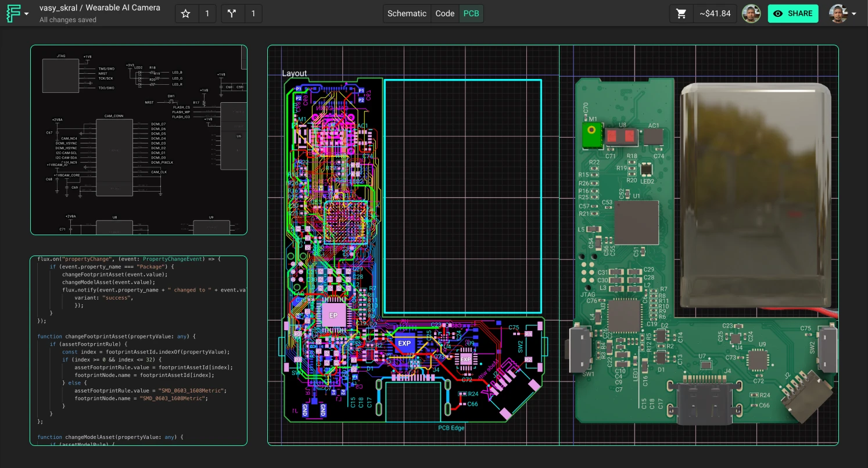Open the ~$41.84 project cost display

click(715, 13)
